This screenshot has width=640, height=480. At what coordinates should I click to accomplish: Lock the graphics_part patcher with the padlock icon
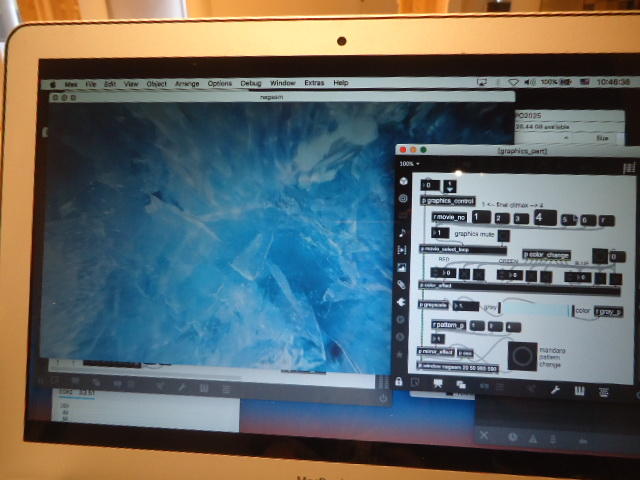click(x=399, y=382)
